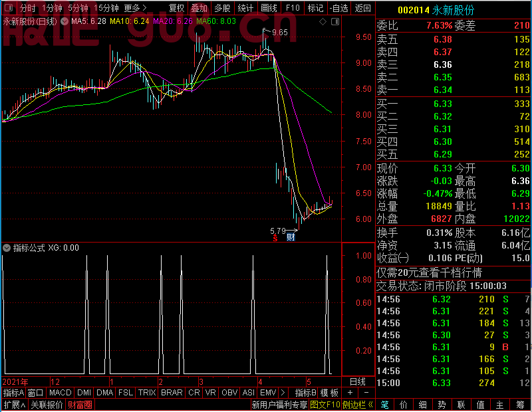The image size is (532, 412).
Task: Click the 复权 button
Action: (x=176, y=8)
